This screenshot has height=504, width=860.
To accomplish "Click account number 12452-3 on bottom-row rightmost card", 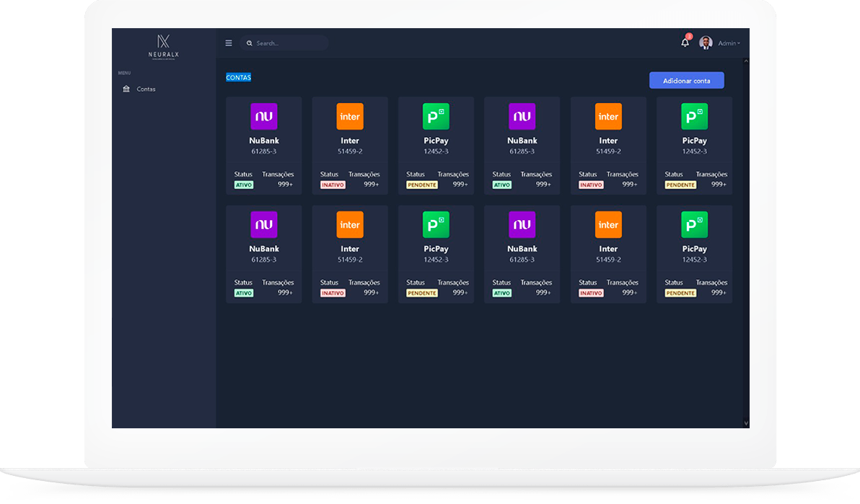I will click(x=694, y=260).
